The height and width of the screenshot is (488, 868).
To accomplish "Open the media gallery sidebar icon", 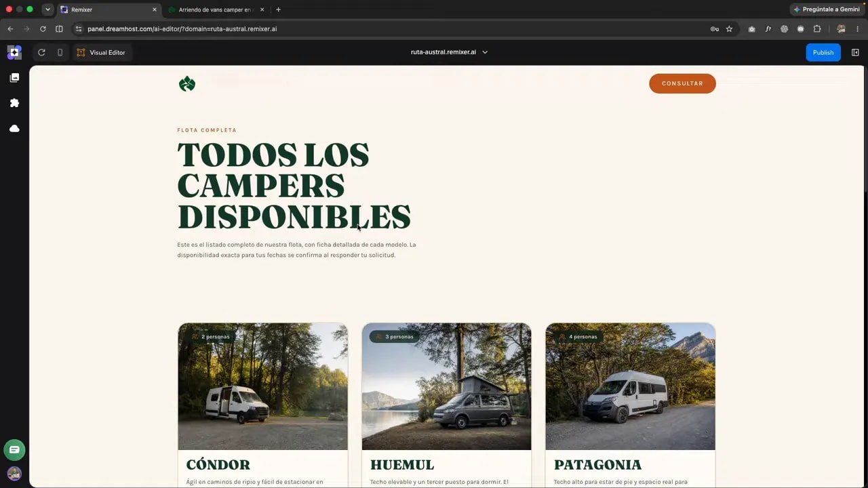I will pos(14,78).
